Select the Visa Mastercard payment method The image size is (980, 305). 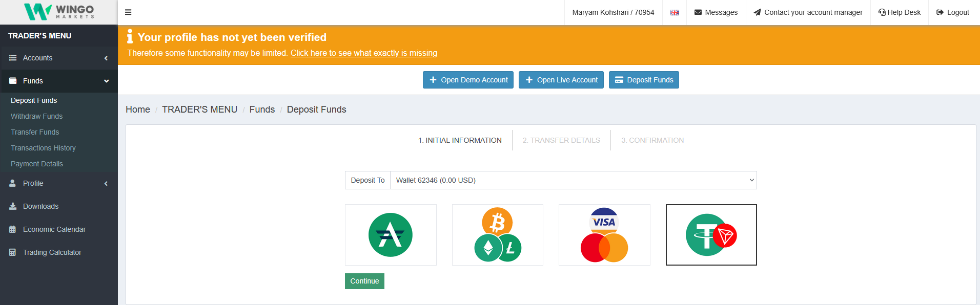(604, 235)
